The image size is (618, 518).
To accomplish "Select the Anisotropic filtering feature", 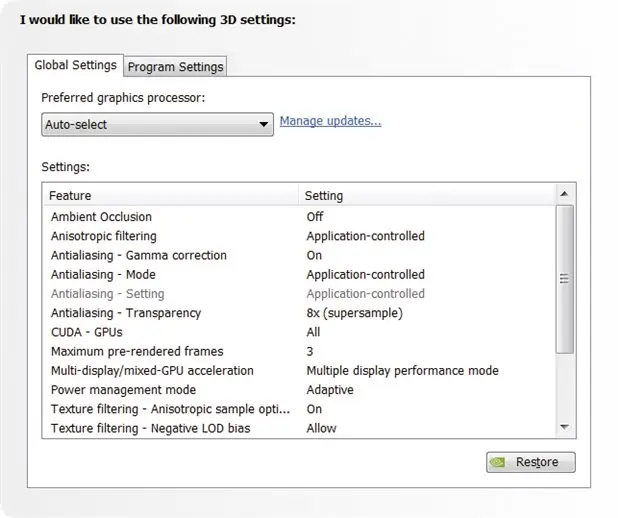I will [104, 236].
